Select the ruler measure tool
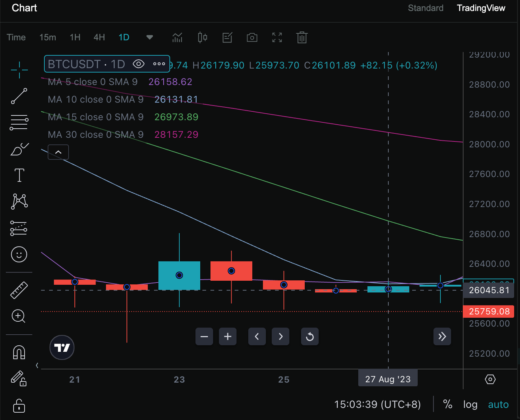This screenshot has height=420, width=520. click(19, 290)
